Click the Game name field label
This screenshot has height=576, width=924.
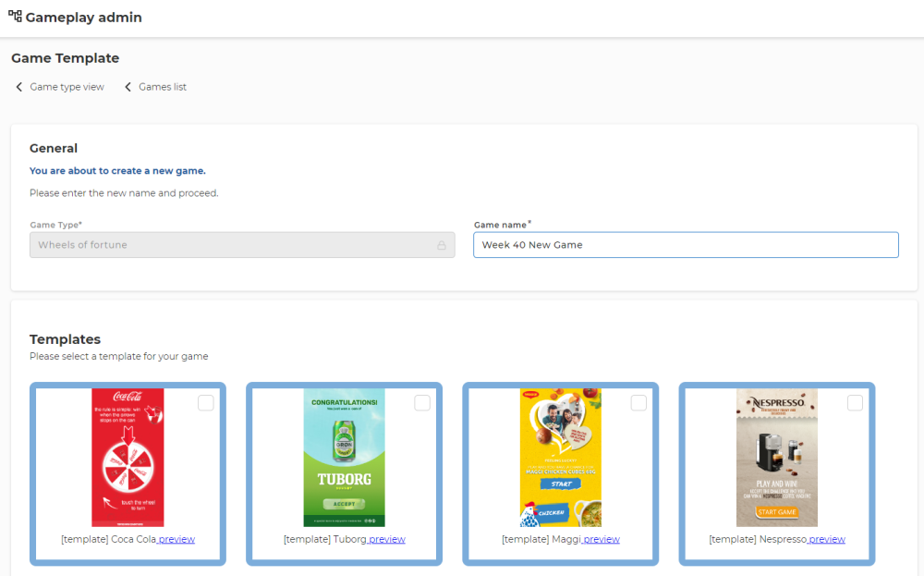(503, 225)
